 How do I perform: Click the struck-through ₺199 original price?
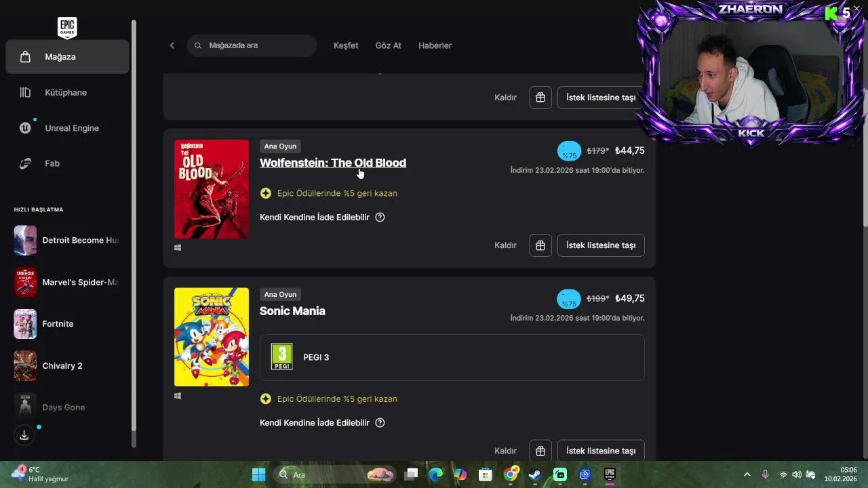click(x=598, y=299)
